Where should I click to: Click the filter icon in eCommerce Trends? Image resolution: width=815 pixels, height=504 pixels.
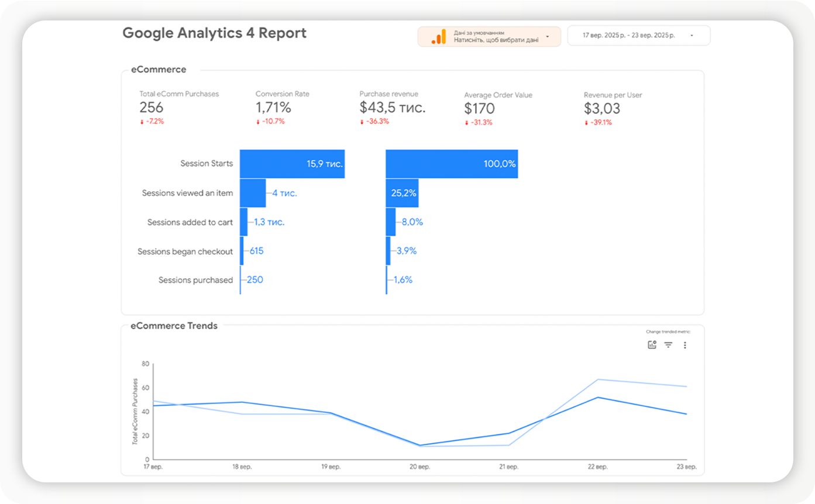[x=668, y=345]
